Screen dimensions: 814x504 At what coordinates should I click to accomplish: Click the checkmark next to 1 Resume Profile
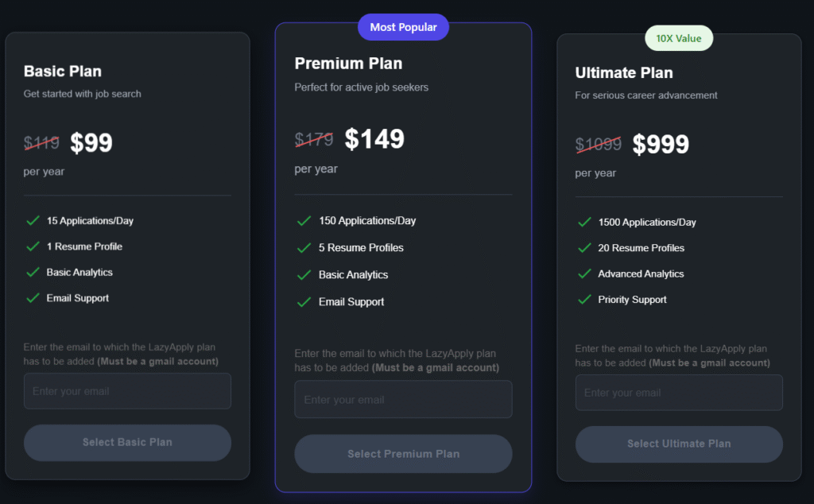[31, 247]
